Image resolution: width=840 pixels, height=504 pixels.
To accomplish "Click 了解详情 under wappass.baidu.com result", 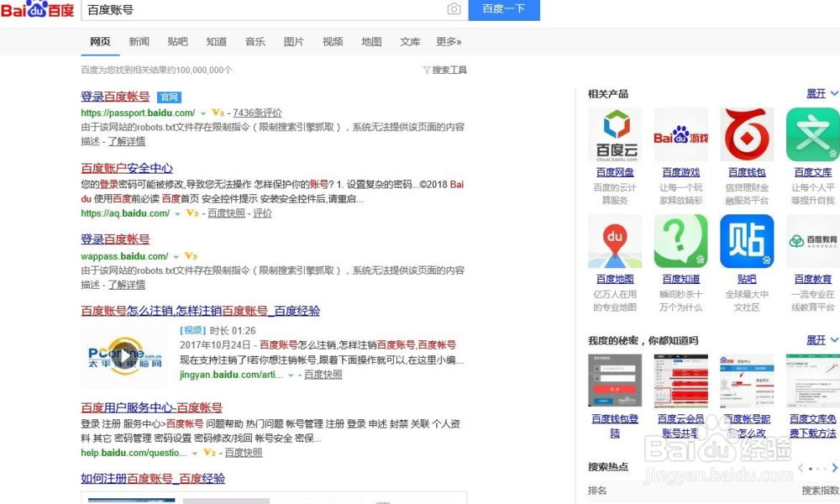I will tap(127, 285).
